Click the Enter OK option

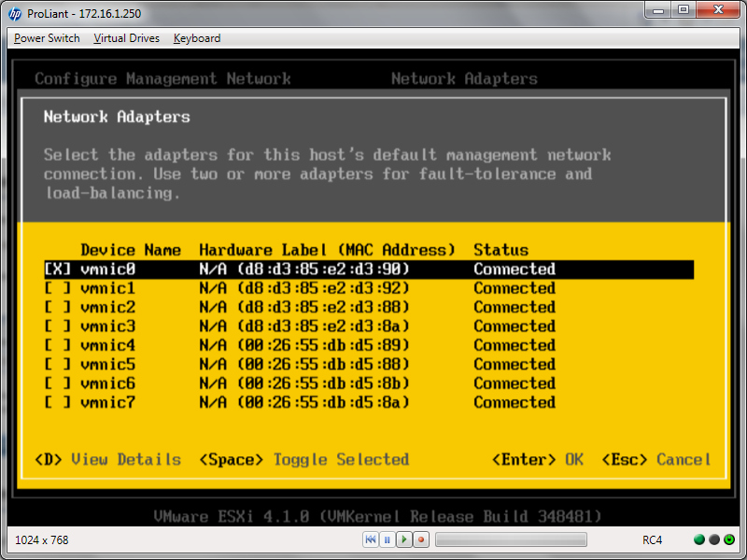pyautogui.click(x=538, y=459)
